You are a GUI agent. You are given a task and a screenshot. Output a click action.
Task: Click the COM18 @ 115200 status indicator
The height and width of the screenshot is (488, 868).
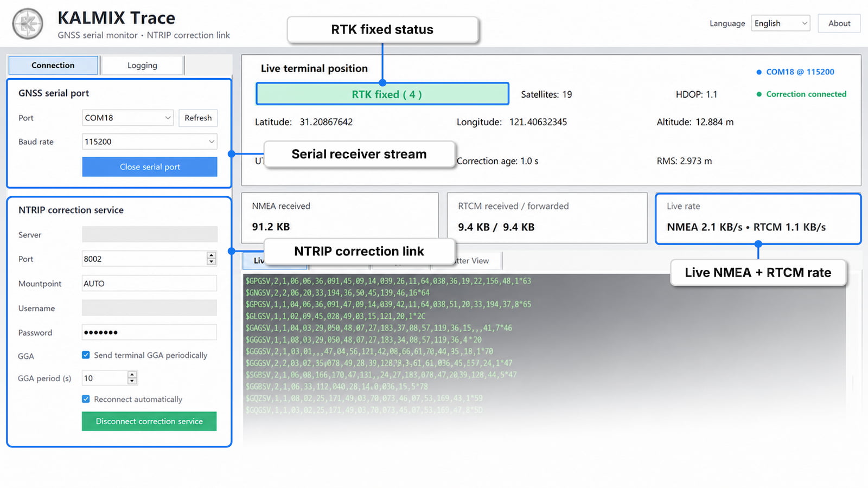pyautogui.click(x=795, y=72)
